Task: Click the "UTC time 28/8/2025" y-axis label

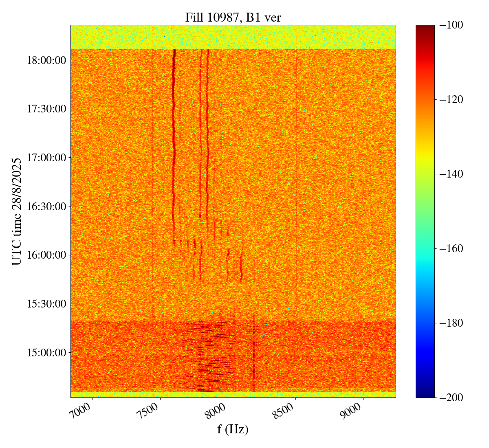Action: (x=17, y=211)
